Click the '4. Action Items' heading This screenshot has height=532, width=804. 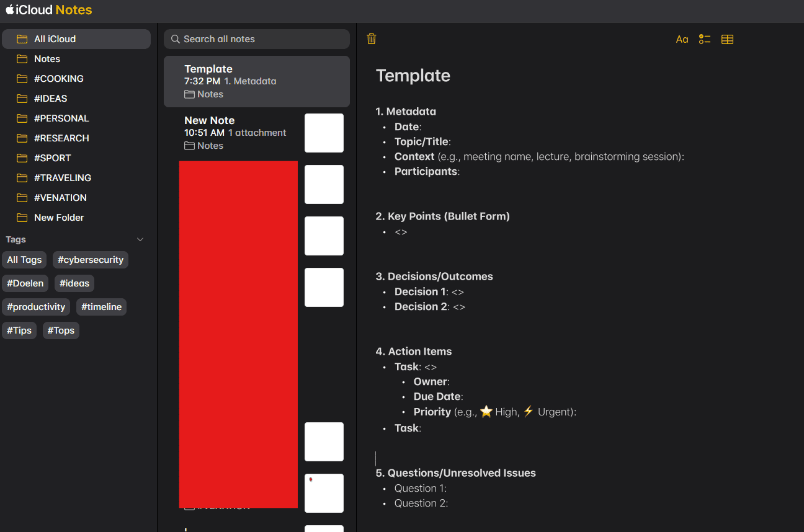pyautogui.click(x=414, y=352)
